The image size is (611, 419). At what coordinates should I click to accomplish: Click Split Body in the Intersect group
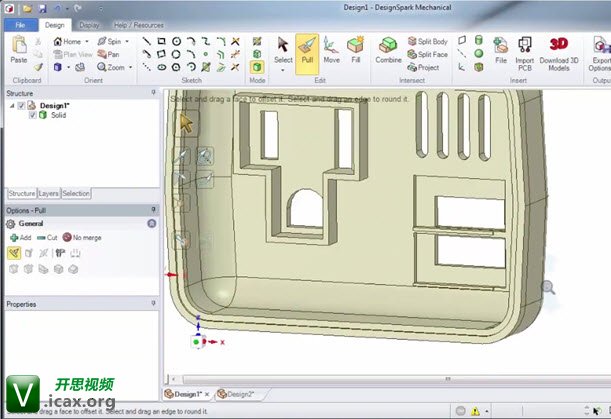427,41
